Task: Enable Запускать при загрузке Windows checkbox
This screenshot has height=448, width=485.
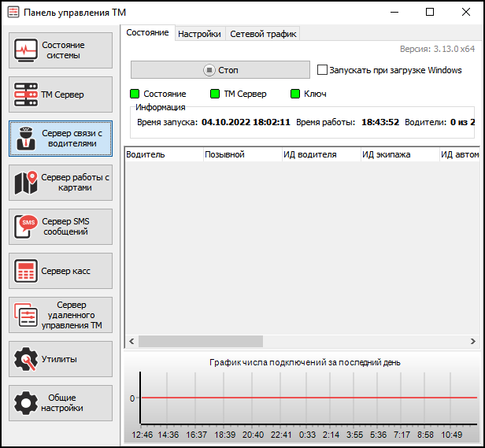Action: click(322, 70)
